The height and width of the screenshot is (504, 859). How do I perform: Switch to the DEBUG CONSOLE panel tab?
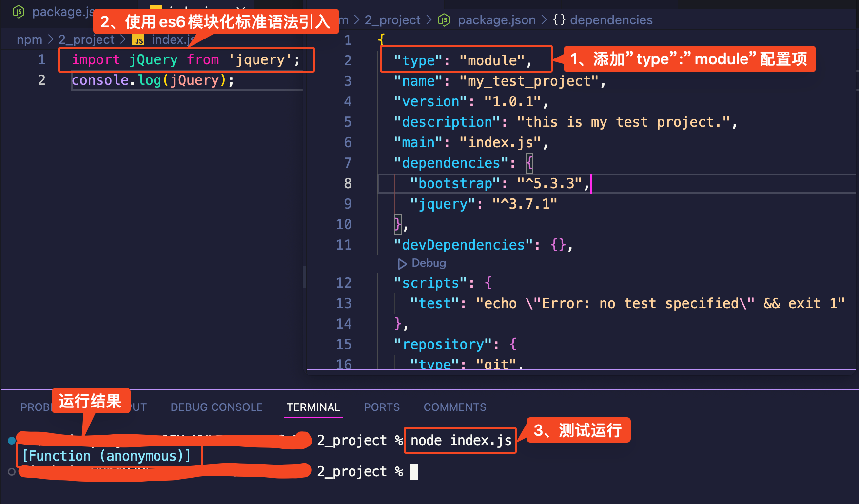(216, 407)
